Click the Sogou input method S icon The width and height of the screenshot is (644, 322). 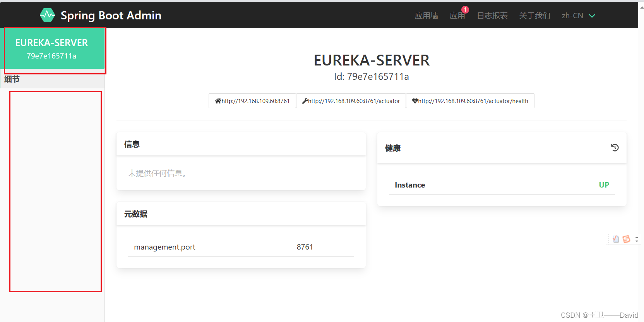(x=626, y=239)
